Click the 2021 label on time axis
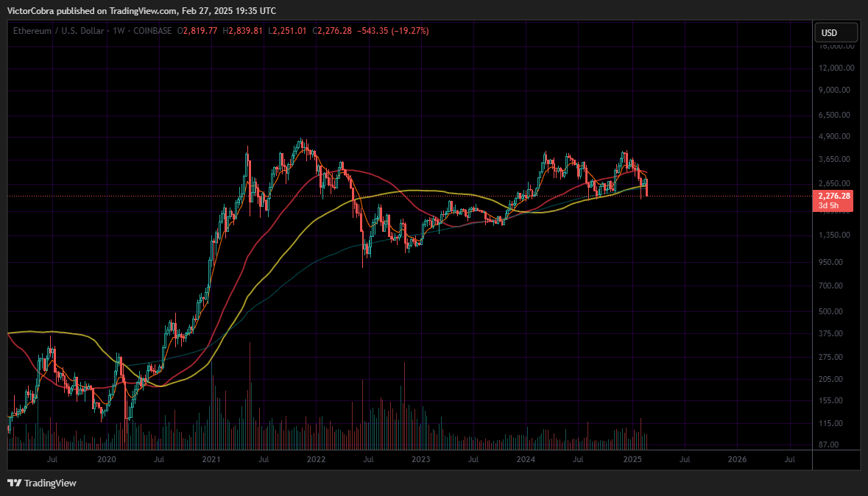 [211, 459]
